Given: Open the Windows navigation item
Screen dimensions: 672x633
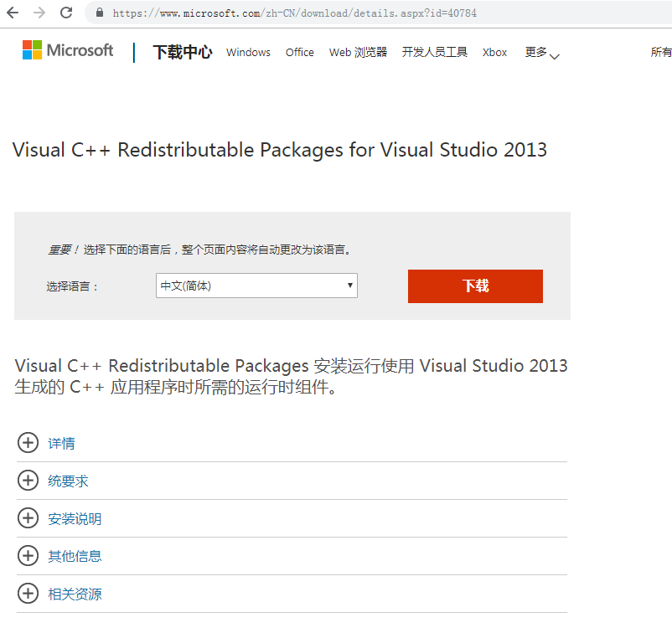Looking at the screenshot, I should (248, 52).
